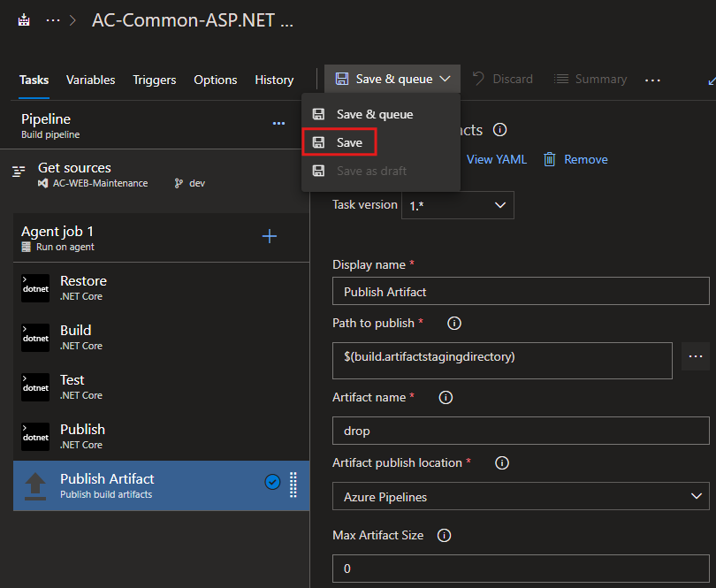Viewport: 716px width, 588px height.
Task: Click the AC-WEB-Maintenance repository icon
Action: click(43, 183)
